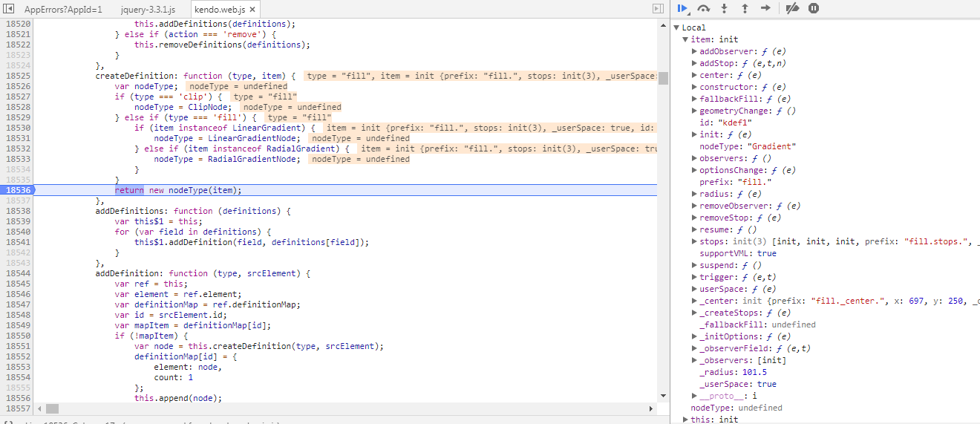980x424 pixels.
Task: Expand the removeObserver entry
Action: (x=694, y=206)
